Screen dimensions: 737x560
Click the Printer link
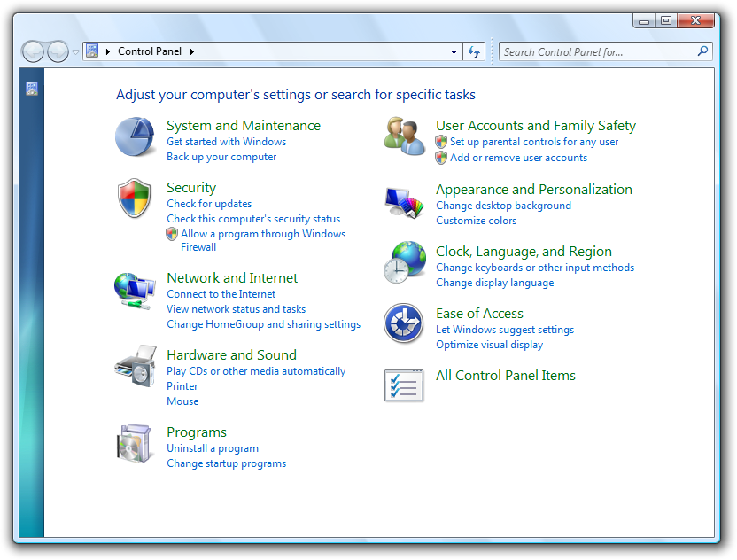click(x=182, y=386)
